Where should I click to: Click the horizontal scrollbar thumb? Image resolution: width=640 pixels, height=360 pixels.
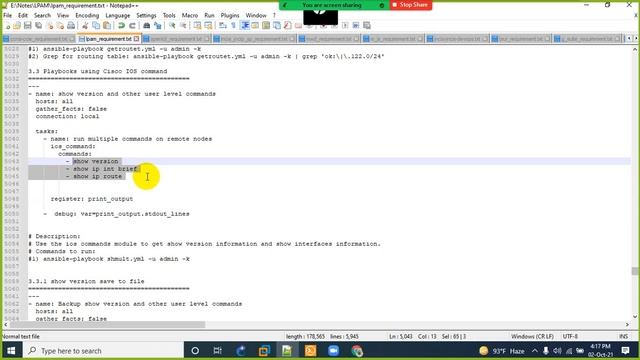tap(107, 325)
